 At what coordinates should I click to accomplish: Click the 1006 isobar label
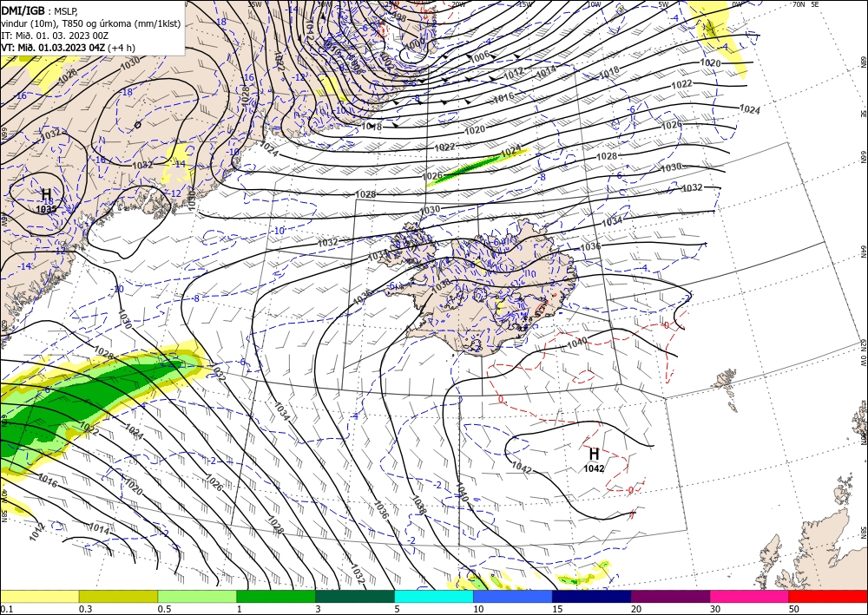(x=479, y=56)
